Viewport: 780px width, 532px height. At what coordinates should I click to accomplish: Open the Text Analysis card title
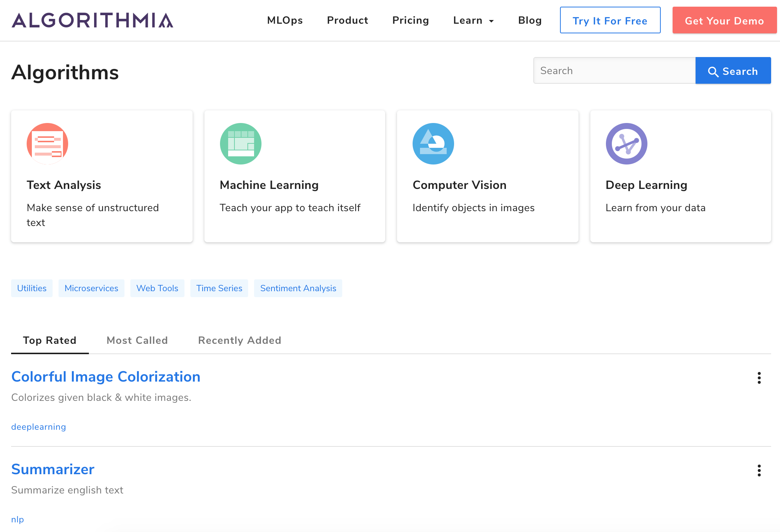click(64, 185)
